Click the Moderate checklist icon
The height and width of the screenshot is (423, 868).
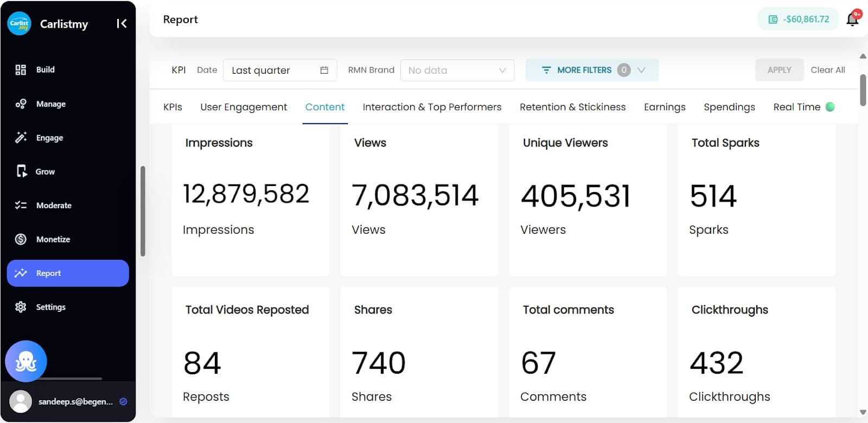click(x=21, y=205)
